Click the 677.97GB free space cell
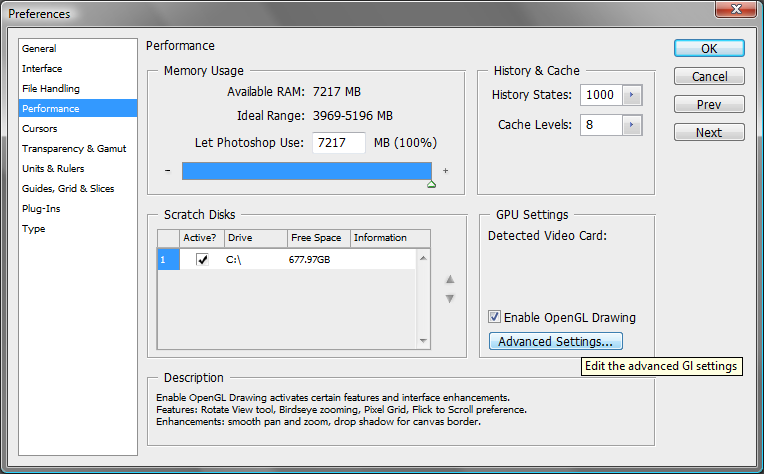 coord(318,259)
